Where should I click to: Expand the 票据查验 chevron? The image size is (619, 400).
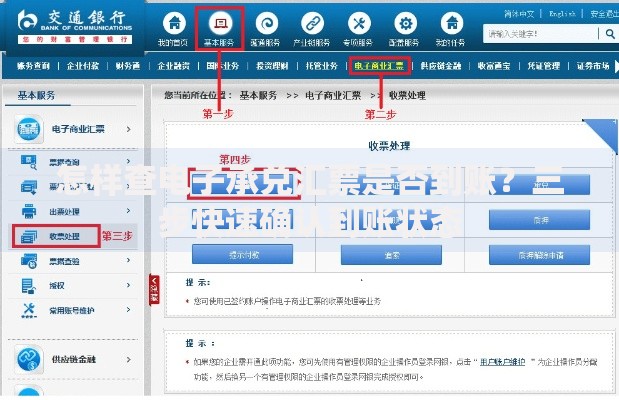tap(129, 260)
